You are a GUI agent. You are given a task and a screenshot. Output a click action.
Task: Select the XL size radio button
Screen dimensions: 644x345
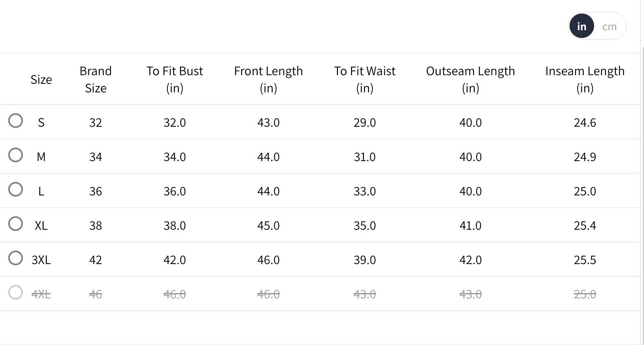16,224
